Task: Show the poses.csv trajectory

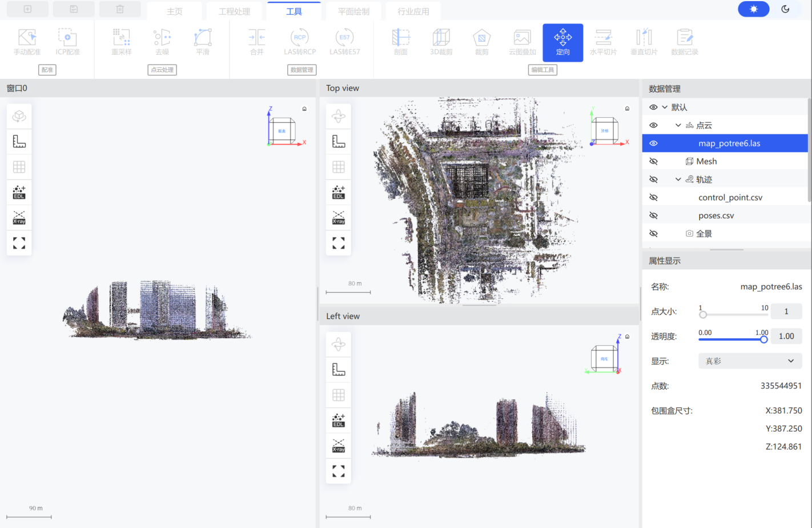Action: click(x=653, y=216)
